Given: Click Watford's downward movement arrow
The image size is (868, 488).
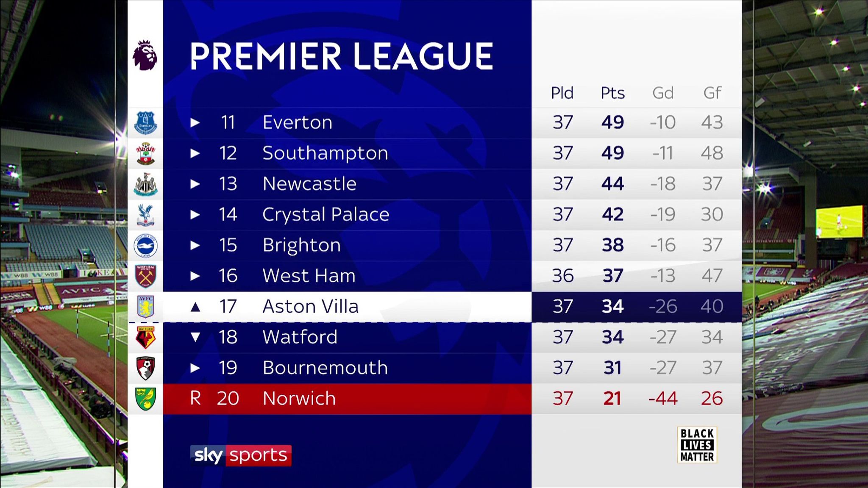Looking at the screenshot, I should point(195,337).
